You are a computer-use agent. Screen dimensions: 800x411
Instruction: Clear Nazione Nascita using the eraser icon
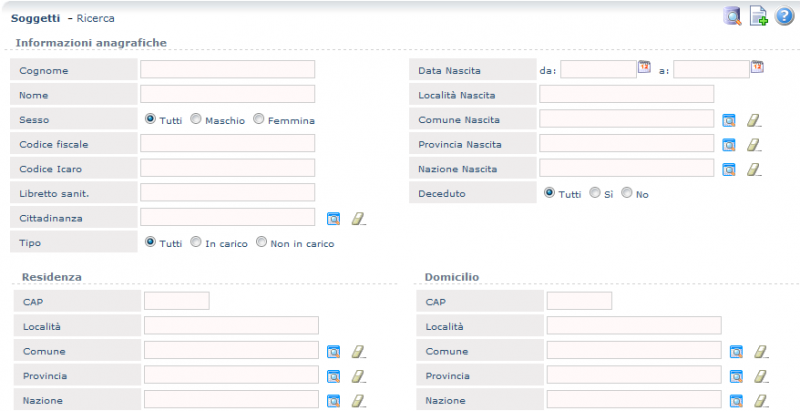(x=754, y=169)
